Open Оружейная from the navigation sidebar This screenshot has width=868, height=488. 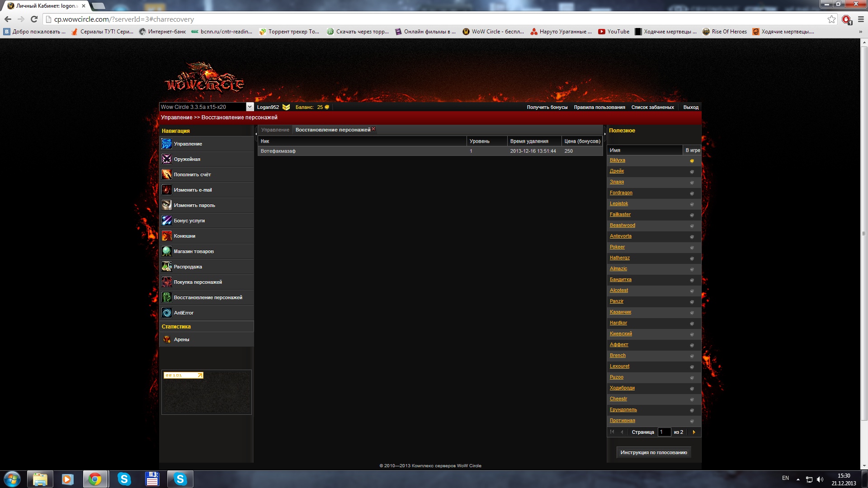coord(187,159)
